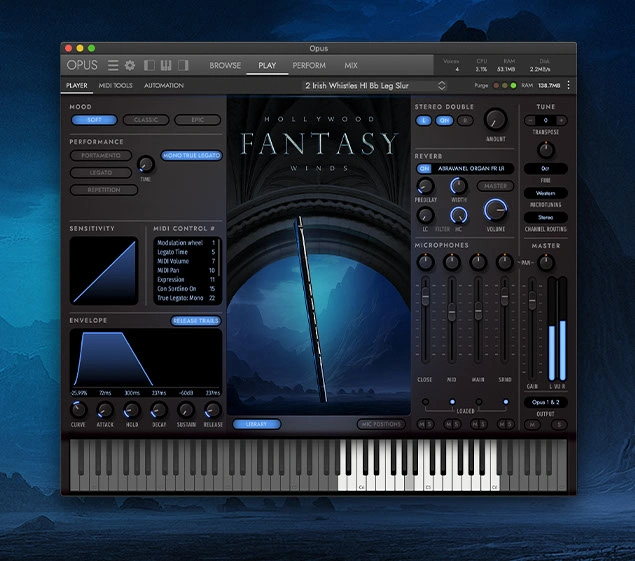Enable Portamento performance mode
Screen dimensions: 635x561
pyautogui.click(x=101, y=156)
